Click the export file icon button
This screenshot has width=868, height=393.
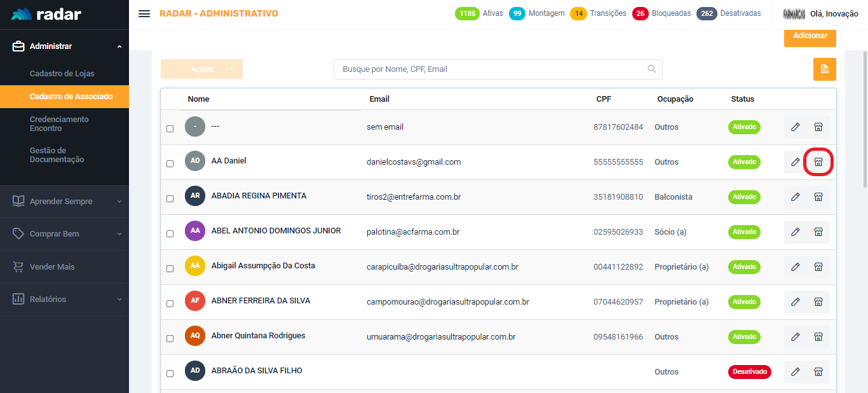pos(824,69)
